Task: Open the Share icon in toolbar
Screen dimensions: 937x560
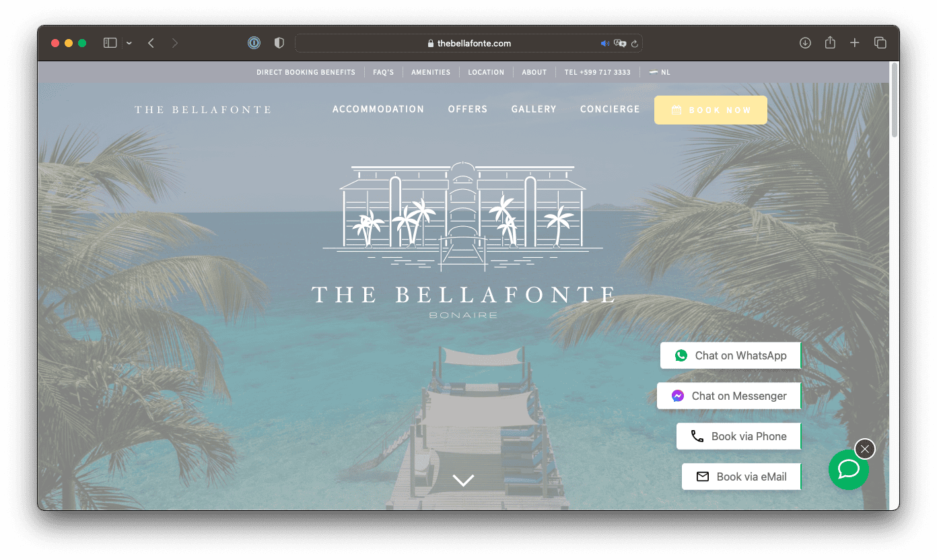Action: pyautogui.click(x=830, y=42)
